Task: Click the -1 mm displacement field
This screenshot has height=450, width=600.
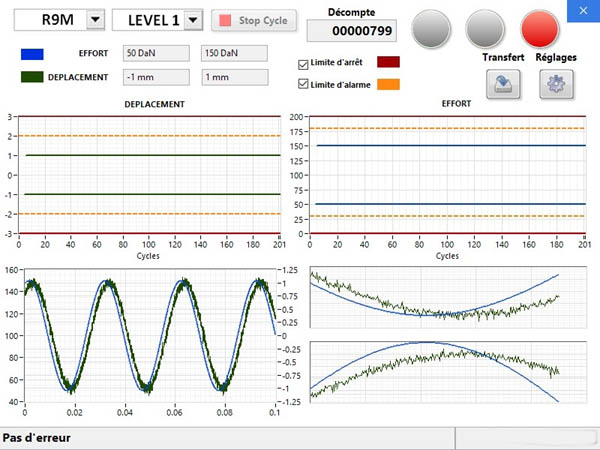Action: tap(158, 77)
